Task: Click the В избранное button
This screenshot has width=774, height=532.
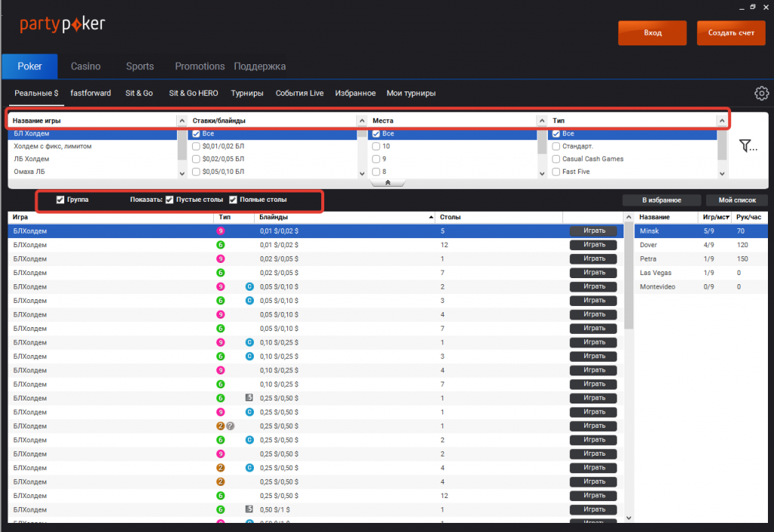Action: [x=661, y=200]
